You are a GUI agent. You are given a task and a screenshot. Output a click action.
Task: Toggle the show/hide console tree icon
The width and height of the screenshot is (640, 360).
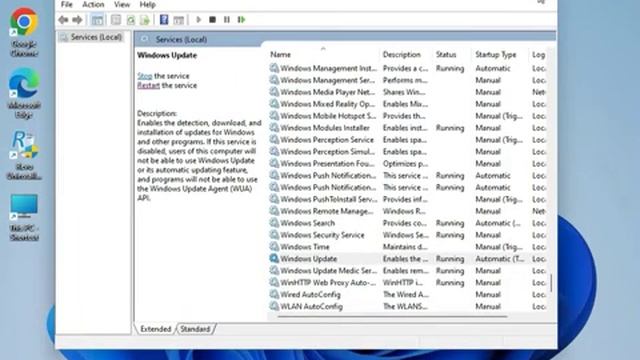tap(97, 20)
